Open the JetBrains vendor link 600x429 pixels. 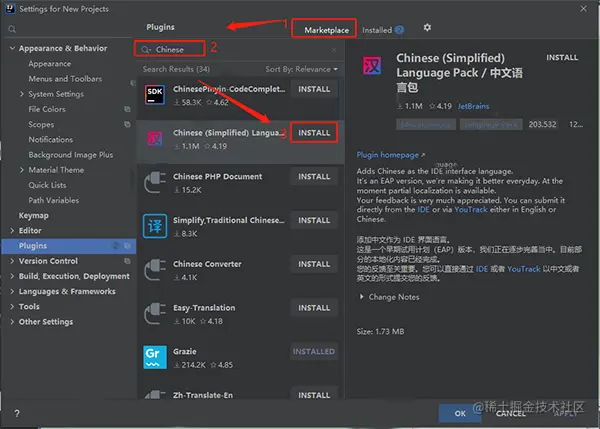pyautogui.click(x=473, y=106)
